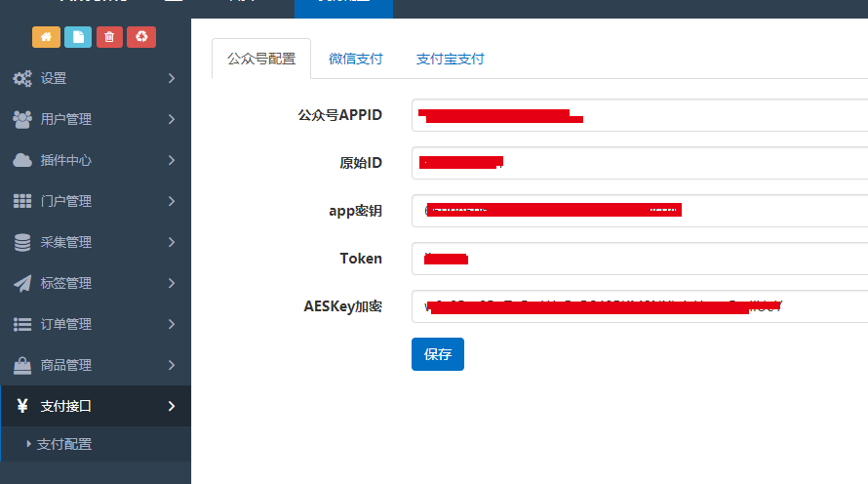Click the 原始ID field label
868x484 pixels.
(x=361, y=163)
